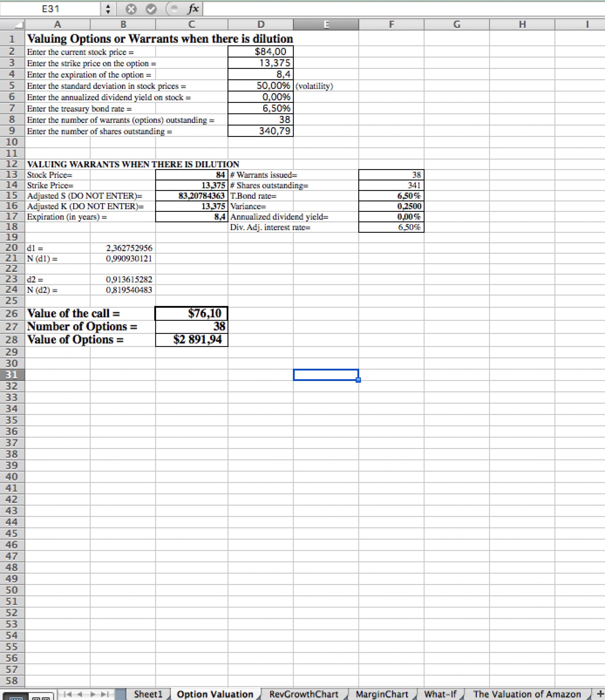Select column G header
605x700 pixels.
point(457,24)
